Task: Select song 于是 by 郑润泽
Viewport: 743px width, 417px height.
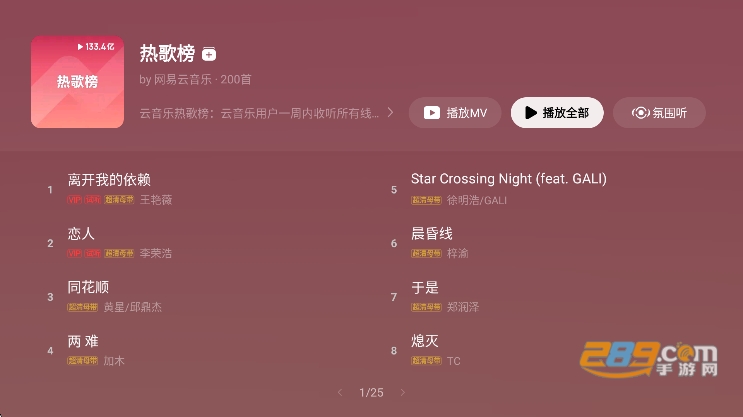Action: (543, 297)
